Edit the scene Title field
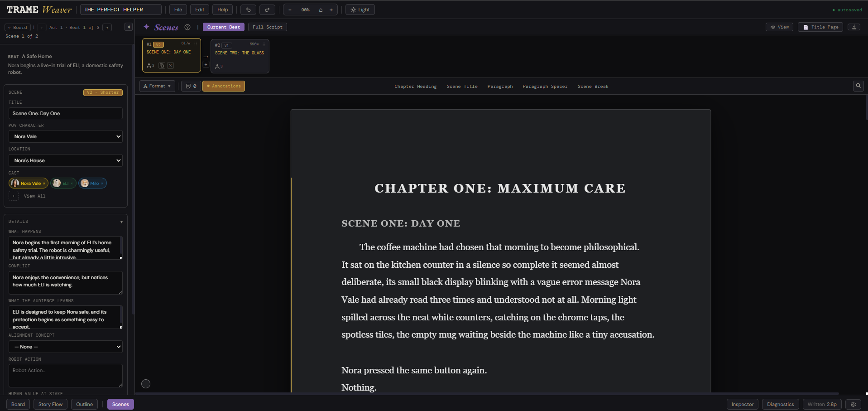 coord(66,113)
